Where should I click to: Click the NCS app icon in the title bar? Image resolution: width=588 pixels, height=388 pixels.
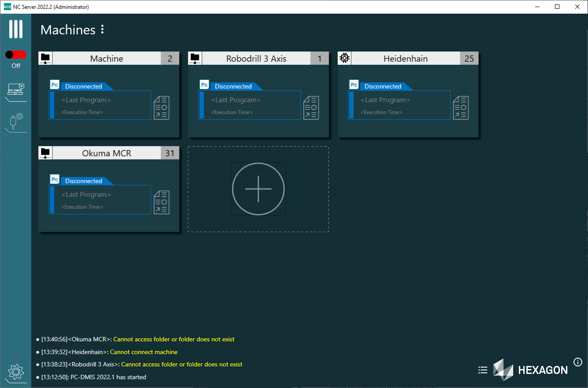pyautogui.click(x=7, y=7)
